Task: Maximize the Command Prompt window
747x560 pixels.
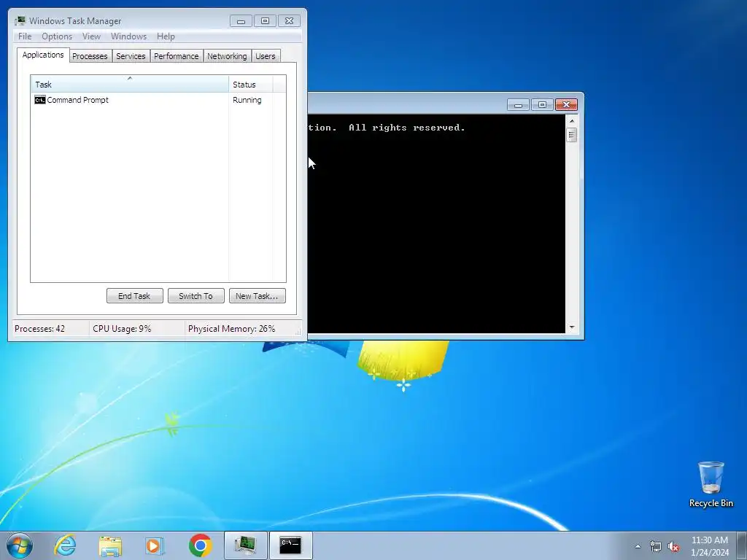Action: click(542, 105)
